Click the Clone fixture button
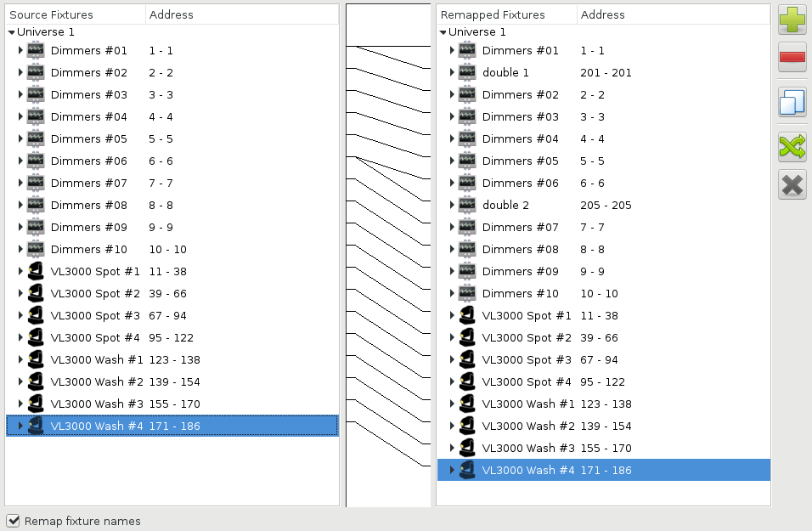 792,102
